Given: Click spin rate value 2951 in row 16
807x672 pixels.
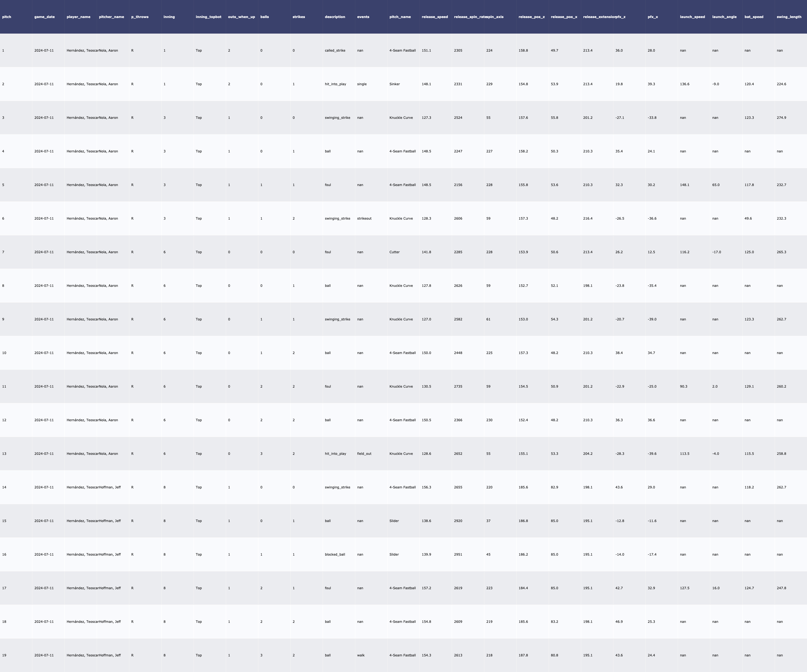Looking at the screenshot, I should [x=458, y=555].
